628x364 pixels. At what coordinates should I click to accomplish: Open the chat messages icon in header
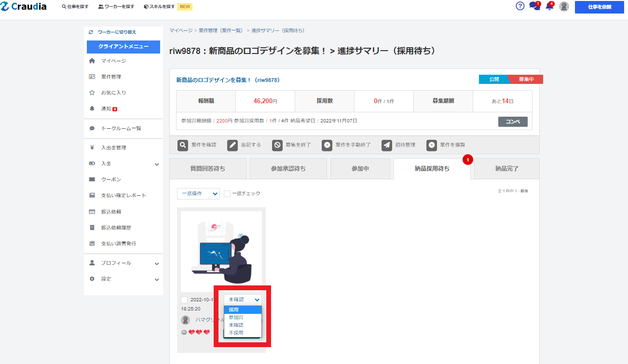534,6
